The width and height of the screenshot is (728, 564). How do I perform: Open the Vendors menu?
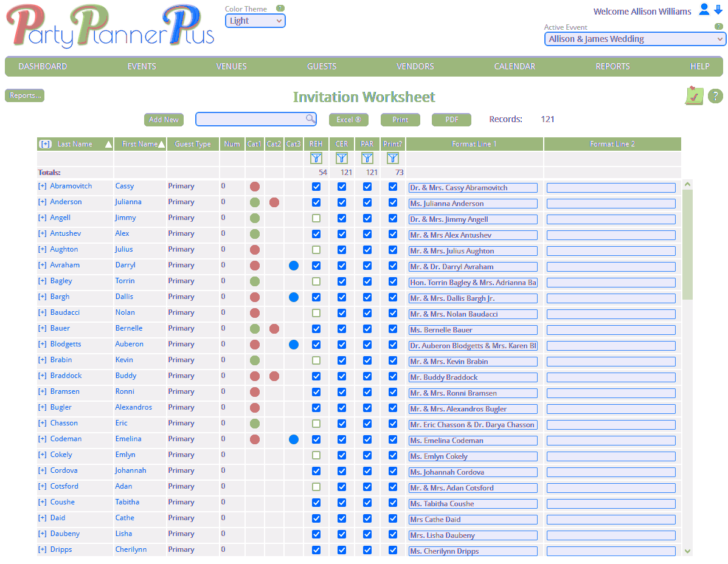point(415,66)
